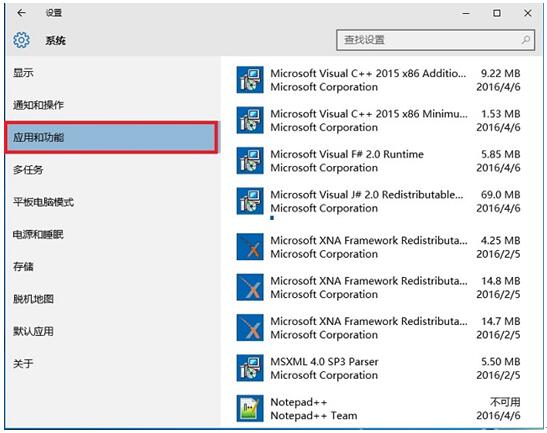The width and height of the screenshot is (547, 433).
Task: Click the settings gear icon
Action: (21, 40)
